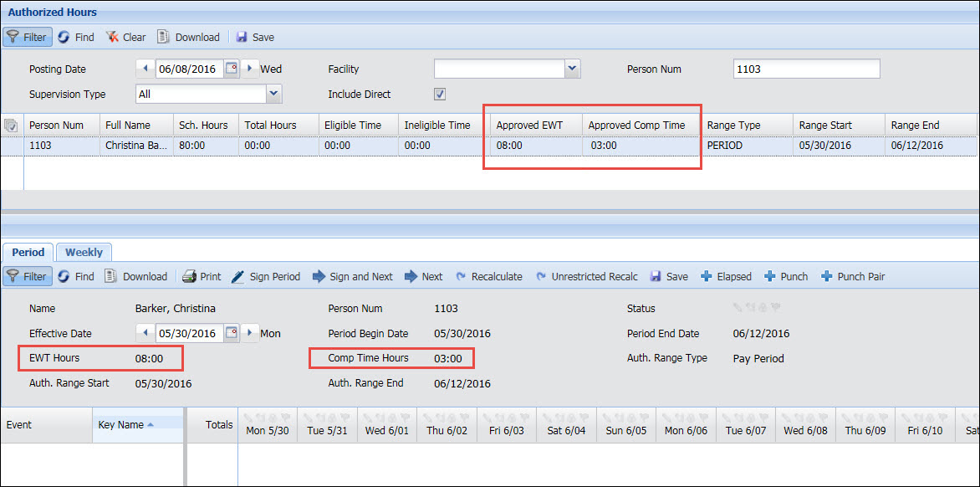Toggle Filter in the Period toolbar

[x=28, y=276]
